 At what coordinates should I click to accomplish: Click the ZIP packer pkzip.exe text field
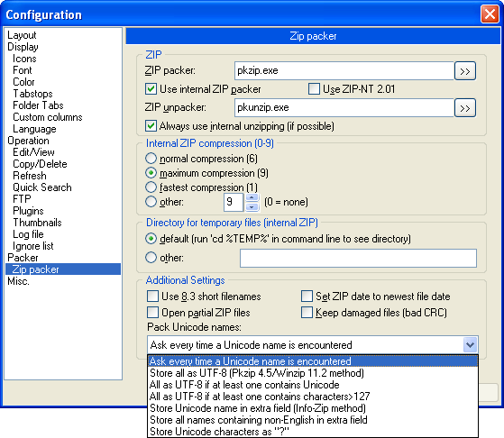point(344,70)
